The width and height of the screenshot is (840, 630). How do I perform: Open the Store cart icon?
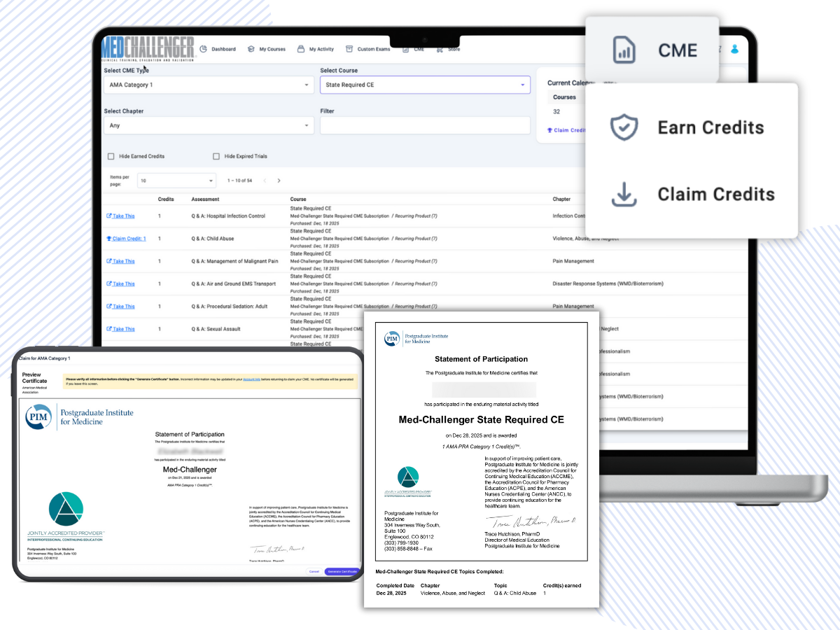coord(440,49)
